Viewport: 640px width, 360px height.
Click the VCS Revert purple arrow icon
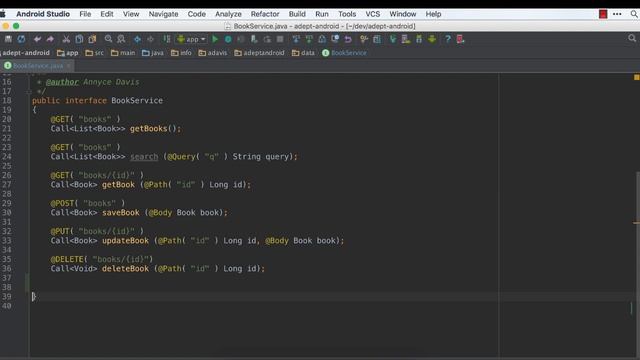pos(348,39)
